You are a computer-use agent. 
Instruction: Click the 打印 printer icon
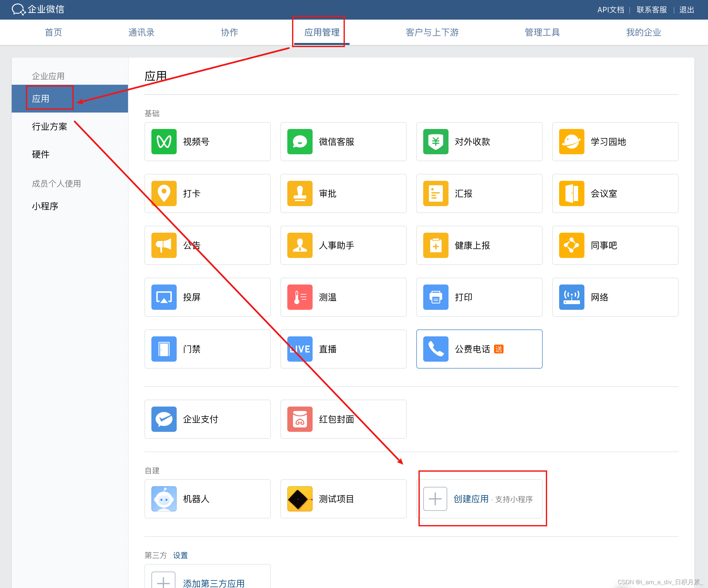point(436,297)
